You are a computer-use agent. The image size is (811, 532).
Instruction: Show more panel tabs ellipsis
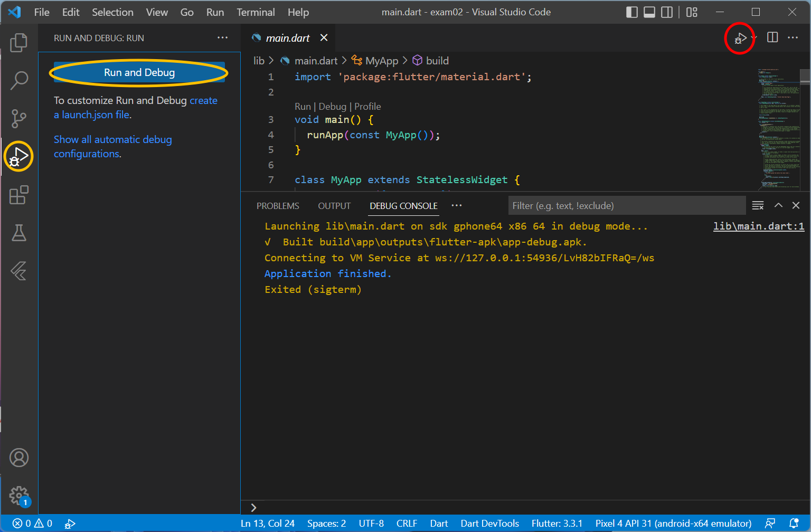pos(457,205)
